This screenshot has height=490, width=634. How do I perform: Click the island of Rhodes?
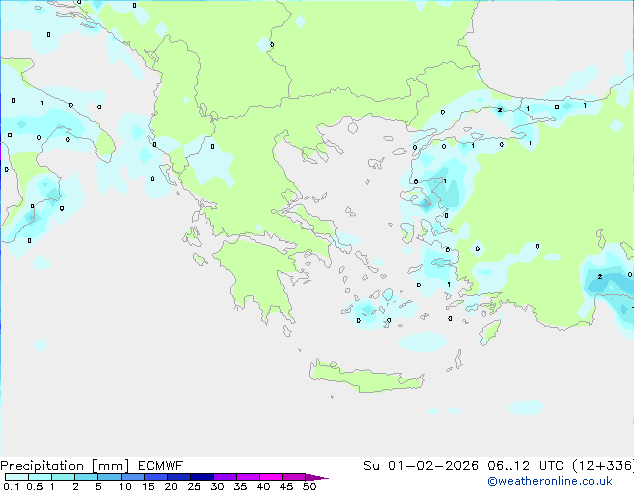tap(489, 332)
